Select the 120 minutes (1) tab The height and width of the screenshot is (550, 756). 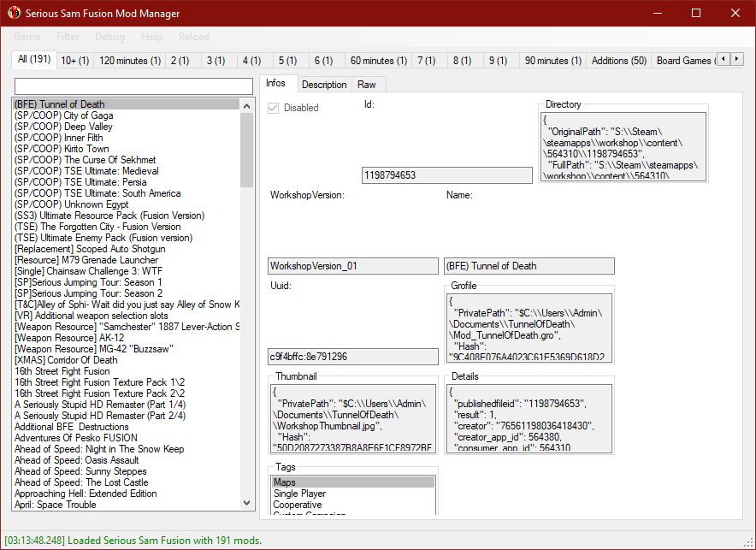tap(130, 61)
